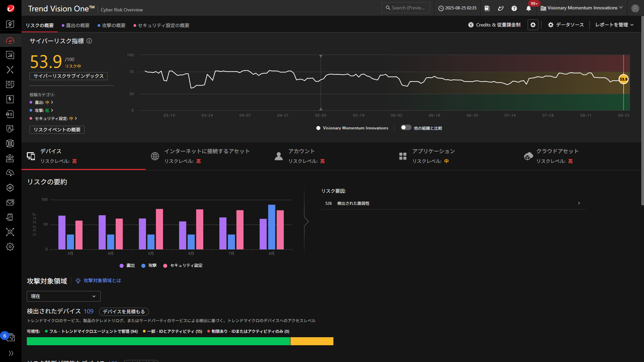
Task: Expand レポートを管理 dropdown menu
Action: point(614,25)
